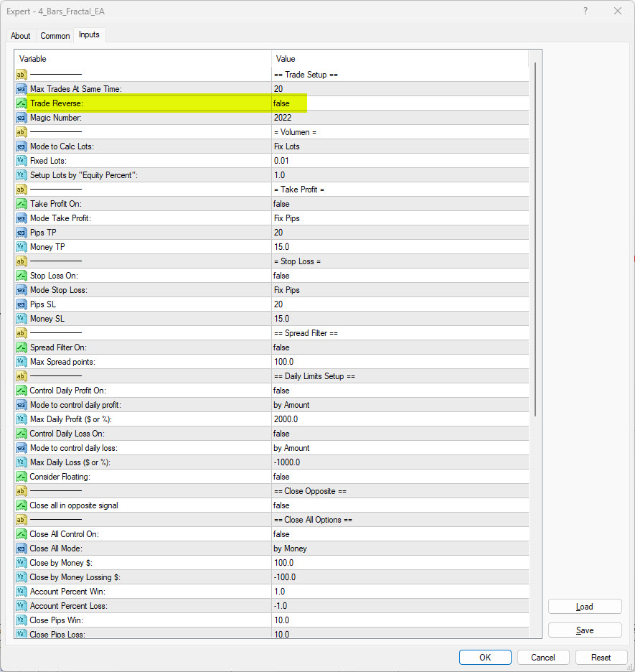Click the Cancel button
The image size is (635, 672).
543,658
